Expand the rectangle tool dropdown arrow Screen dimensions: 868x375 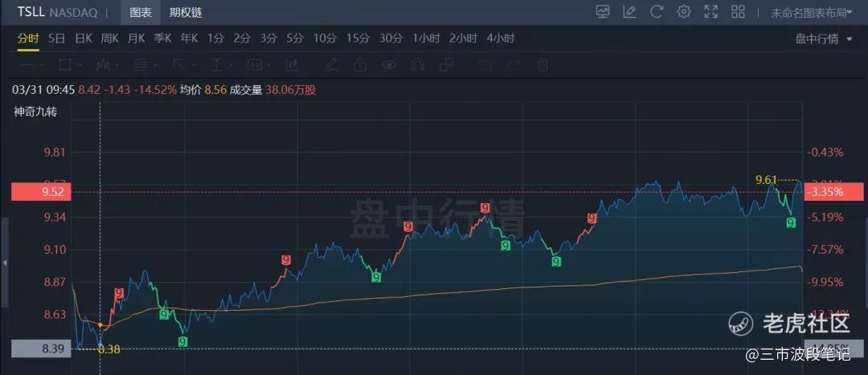80,65
